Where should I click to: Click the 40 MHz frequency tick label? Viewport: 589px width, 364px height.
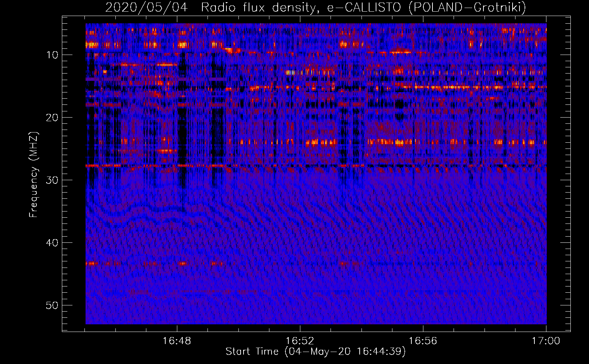click(52, 243)
